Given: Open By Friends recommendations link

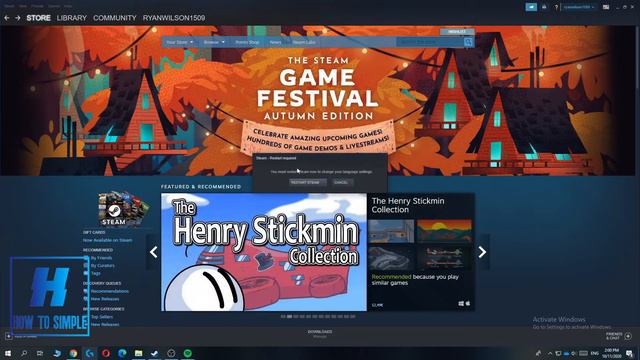Looking at the screenshot, I should coord(101,258).
